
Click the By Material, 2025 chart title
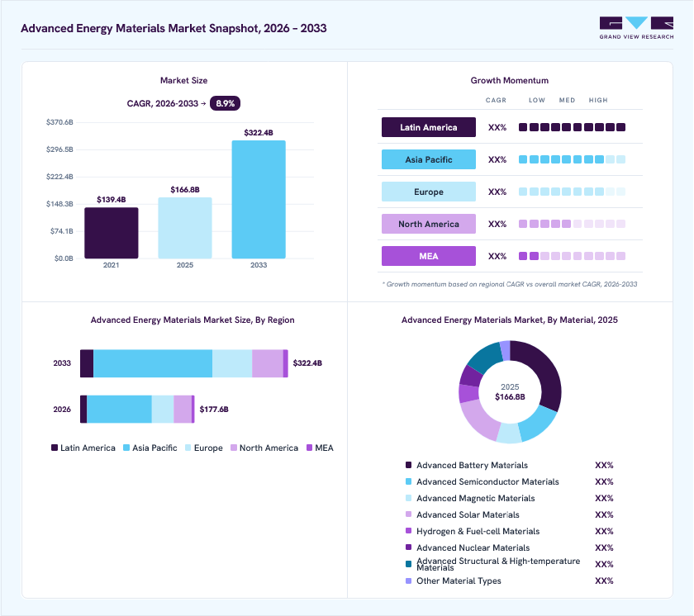[510, 320]
